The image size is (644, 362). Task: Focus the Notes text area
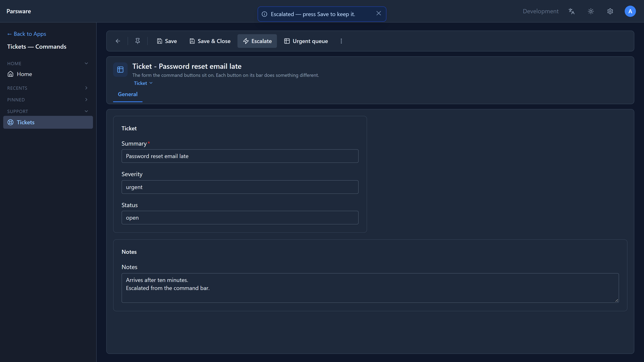coord(370,288)
